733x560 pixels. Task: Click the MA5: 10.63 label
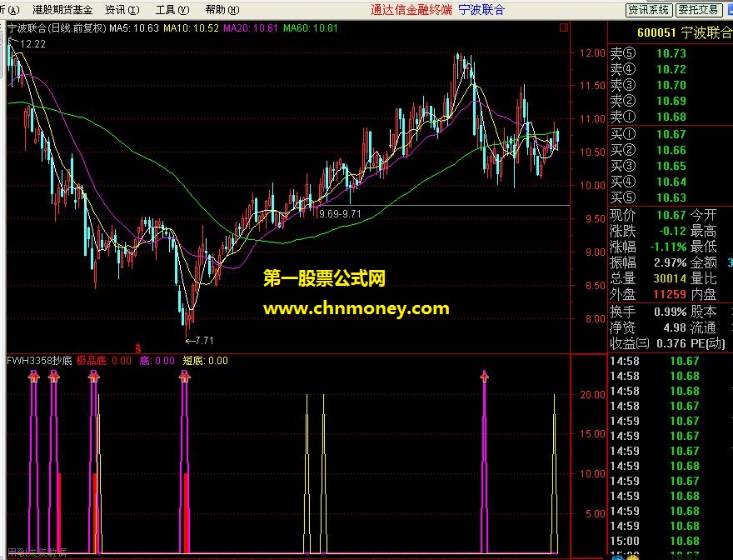[x=134, y=28]
